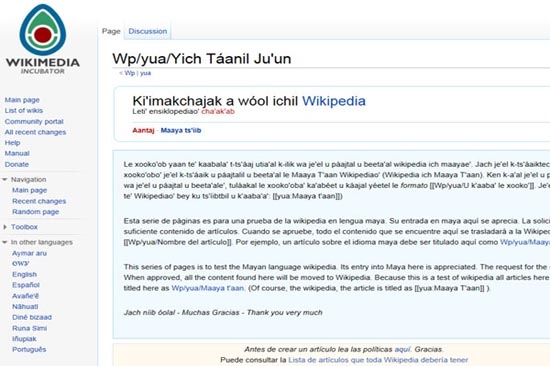The height and width of the screenshot is (366, 550).
Task: Open the blue Wikipedia heading link
Action: (x=334, y=101)
